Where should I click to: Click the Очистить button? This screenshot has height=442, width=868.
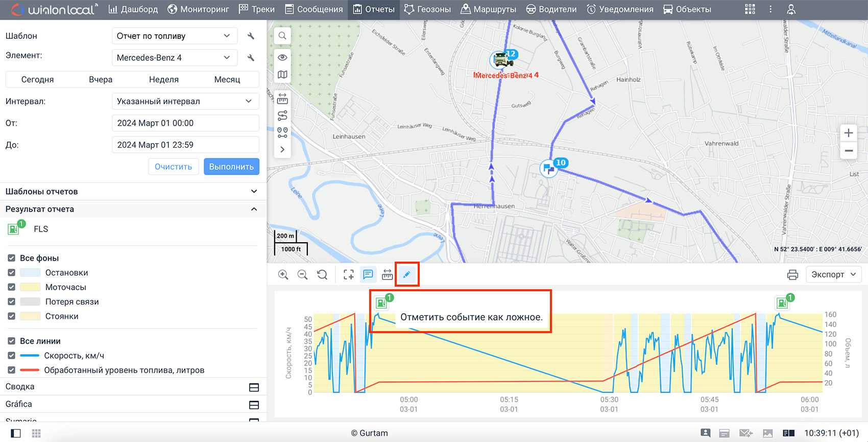[x=173, y=167]
